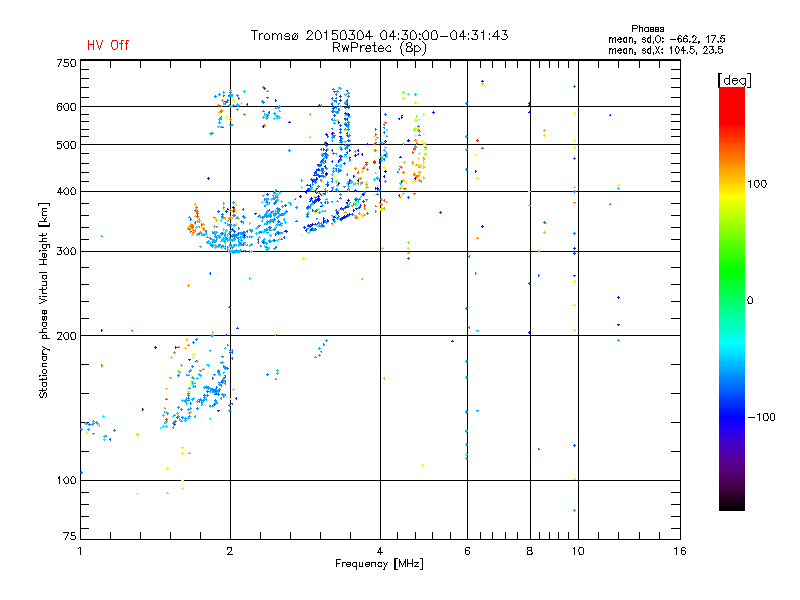Click the y-axis tick label '400'

pyautogui.click(x=66, y=192)
